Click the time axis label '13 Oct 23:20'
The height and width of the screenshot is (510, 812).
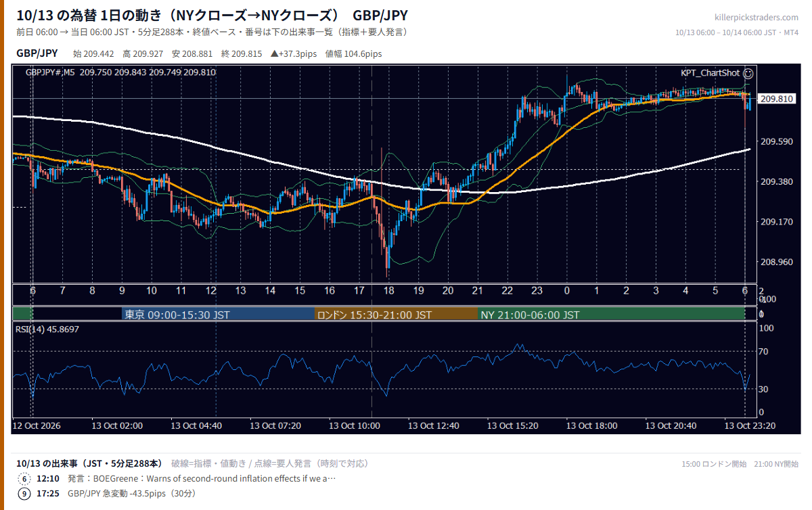click(750, 426)
